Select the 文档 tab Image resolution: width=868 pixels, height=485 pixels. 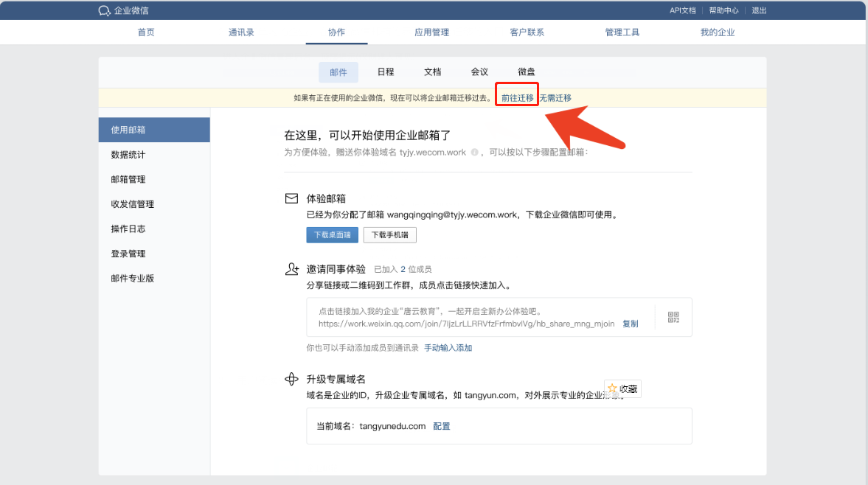click(x=433, y=72)
